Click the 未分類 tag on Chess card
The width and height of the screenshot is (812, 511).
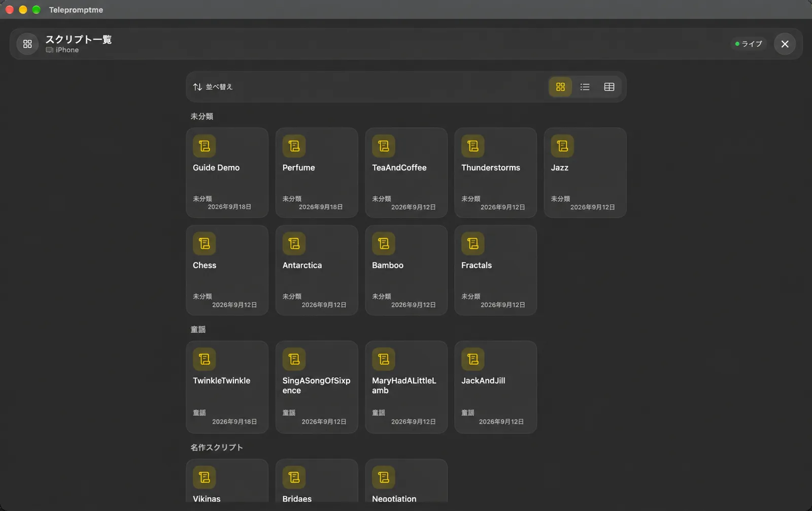coord(202,297)
